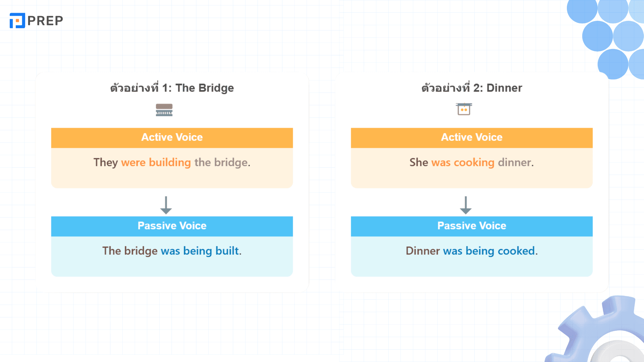This screenshot has height=362, width=644.
Task: Select the Active Voice header in The Bridge card
Action: (x=172, y=138)
